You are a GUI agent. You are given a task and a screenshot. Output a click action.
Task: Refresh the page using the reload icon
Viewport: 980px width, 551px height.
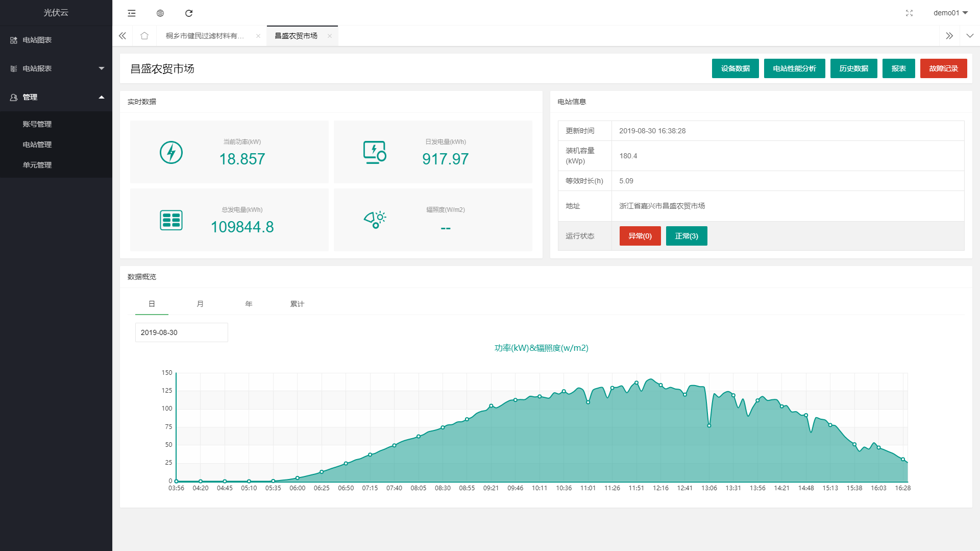tap(189, 13)
